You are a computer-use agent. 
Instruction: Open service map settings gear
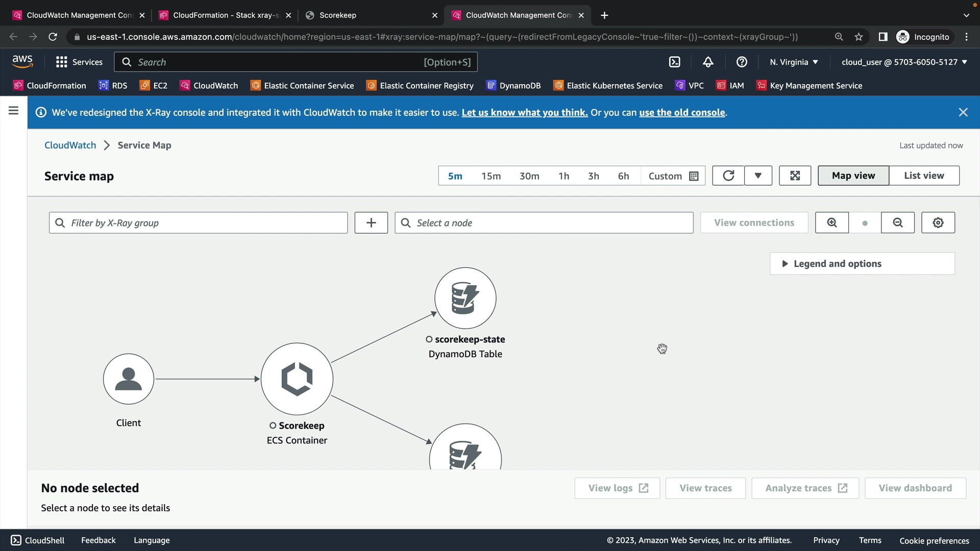point(938,223)
